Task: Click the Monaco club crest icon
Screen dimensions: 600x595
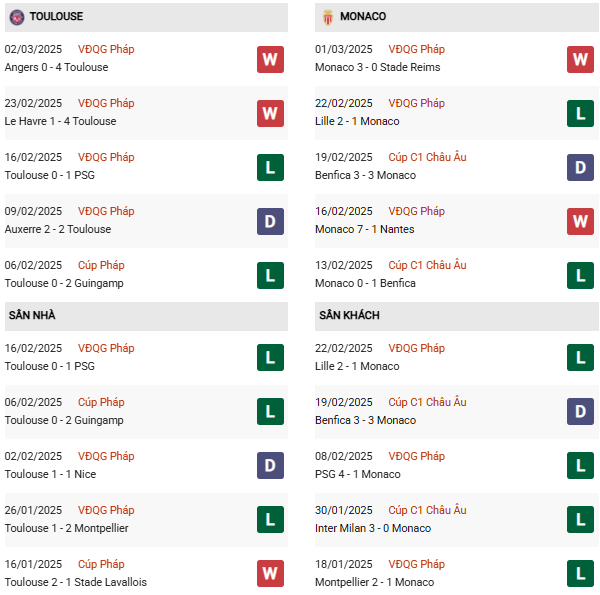Action: 327,17
